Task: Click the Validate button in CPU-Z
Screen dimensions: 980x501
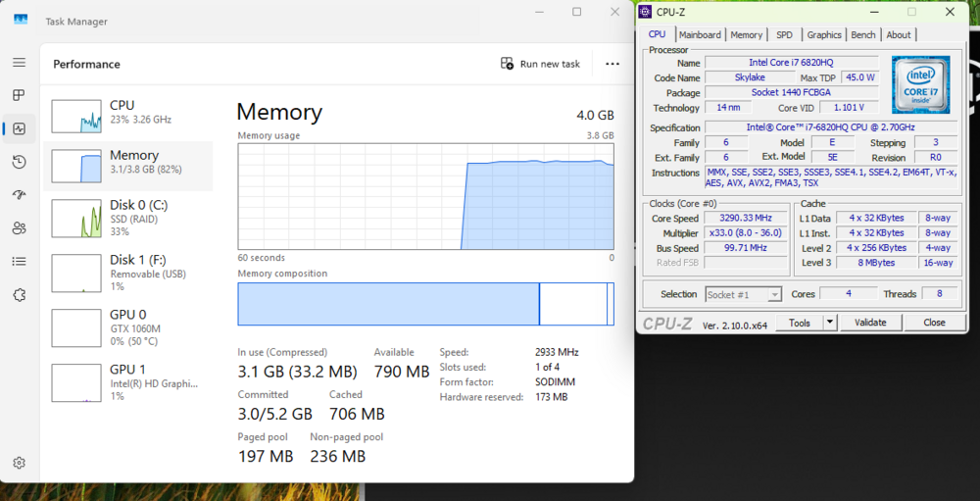Action: [870, 322]
